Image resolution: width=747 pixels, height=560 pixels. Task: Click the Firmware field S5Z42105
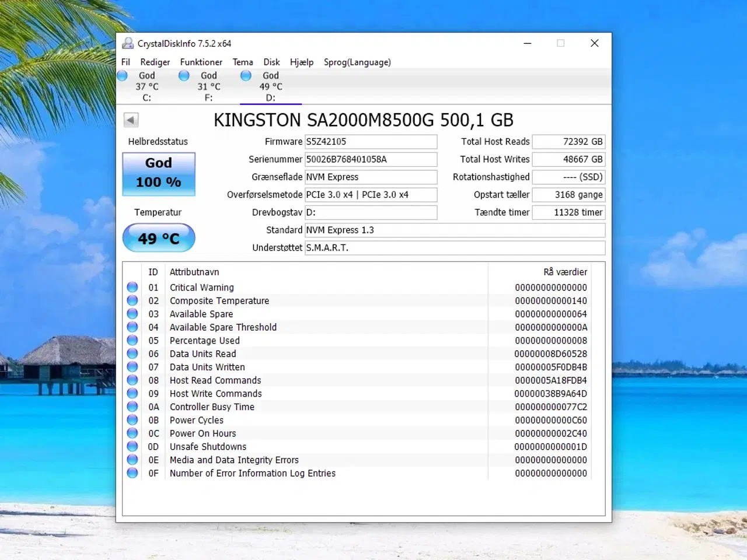371,142
